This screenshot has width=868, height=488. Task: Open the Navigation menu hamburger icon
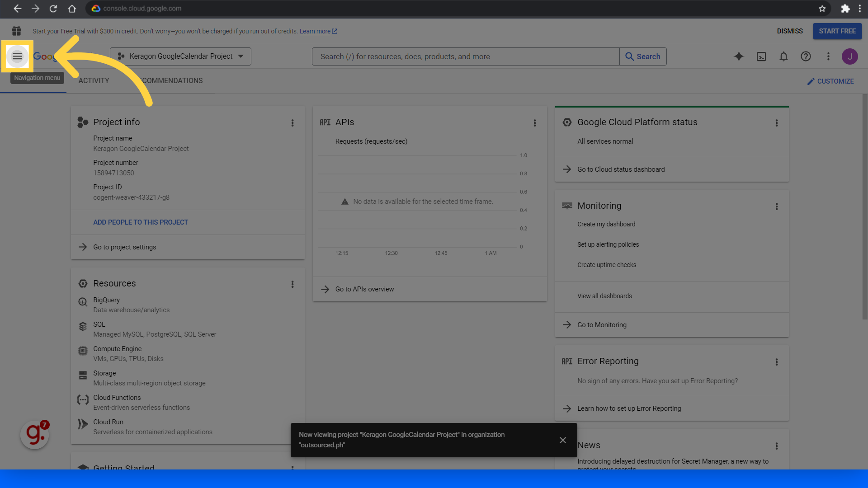(x=17, y=56)
